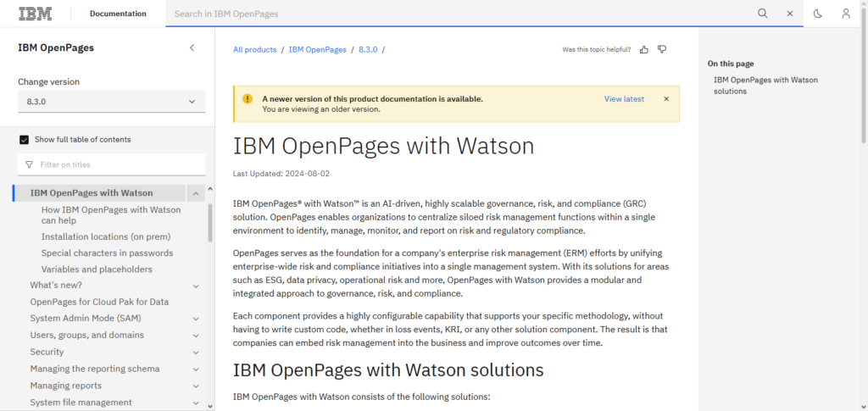The image size is (868, 411).
Task: Open the user profile icon
Action: click(846, 14)
